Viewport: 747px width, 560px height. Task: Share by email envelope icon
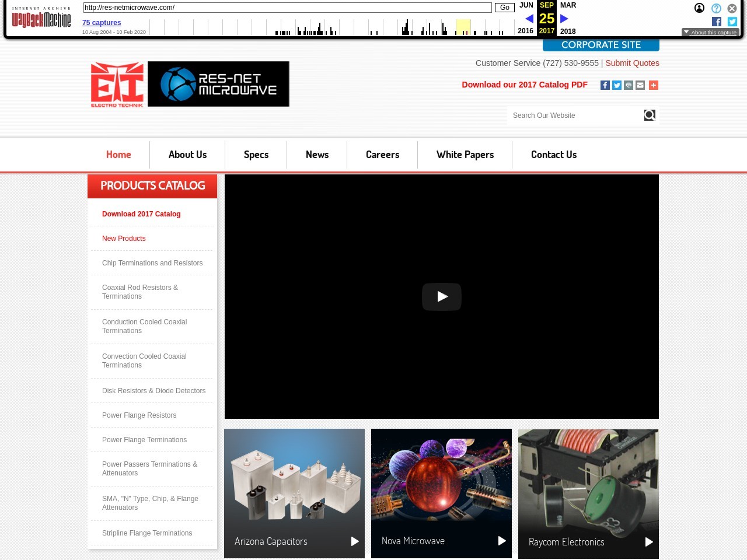point(640,85)
